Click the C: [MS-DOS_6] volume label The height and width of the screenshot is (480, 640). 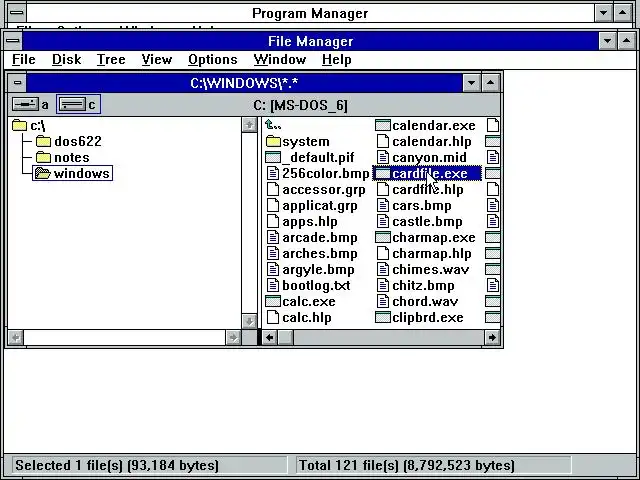pyautogui.click(x=300, y=105)
